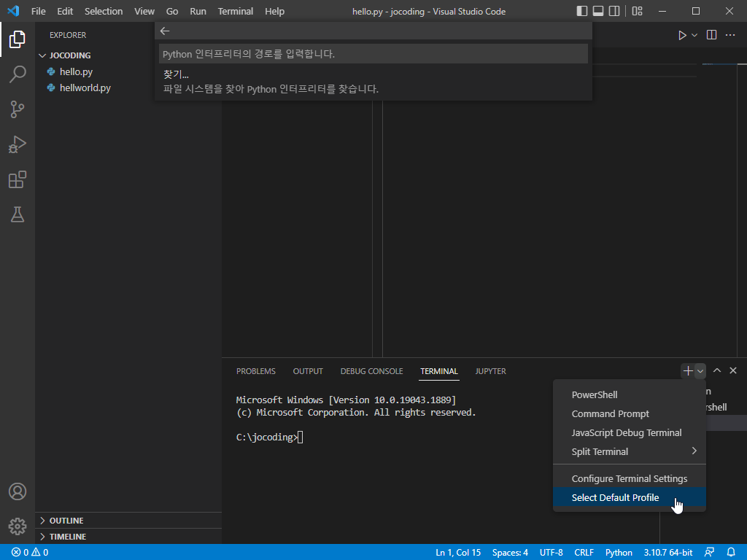
Task: Choose JavaScript Debug Terminal
Action: coord(630,433)
